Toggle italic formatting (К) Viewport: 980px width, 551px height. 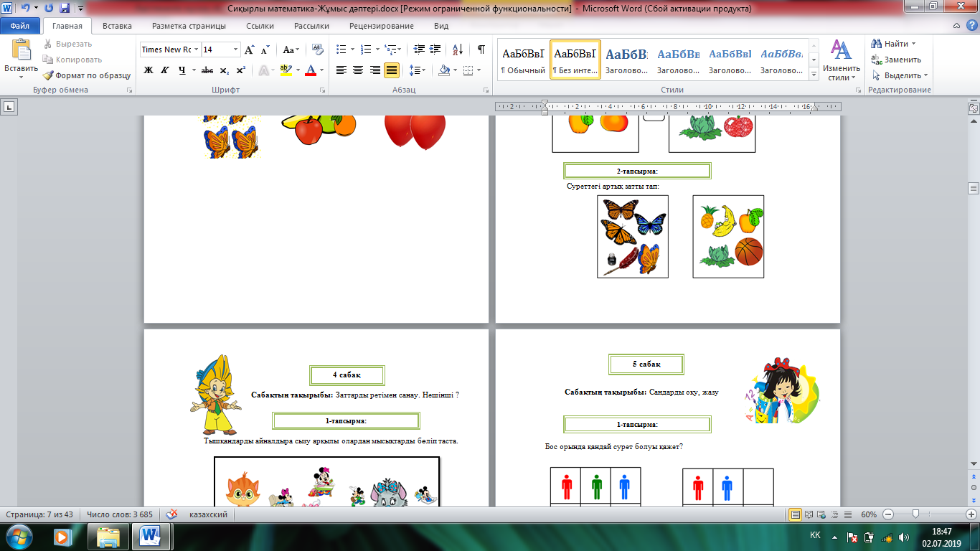coord(165,70)
